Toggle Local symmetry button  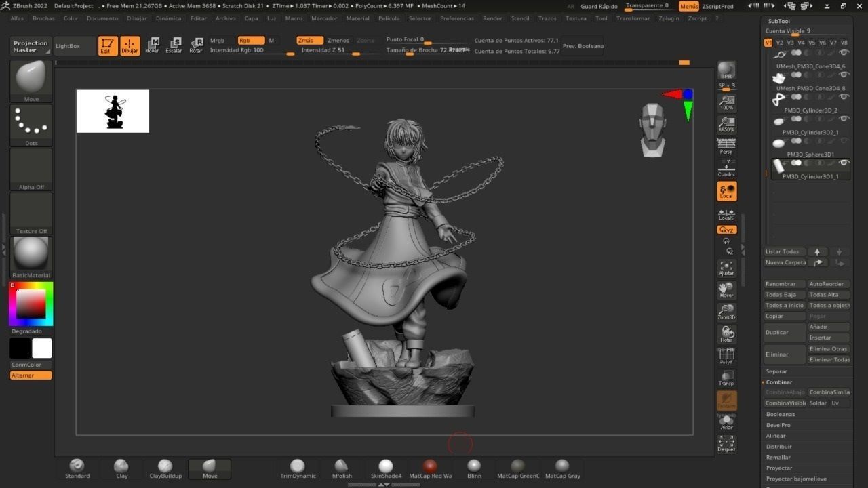[x=726, y=192]
